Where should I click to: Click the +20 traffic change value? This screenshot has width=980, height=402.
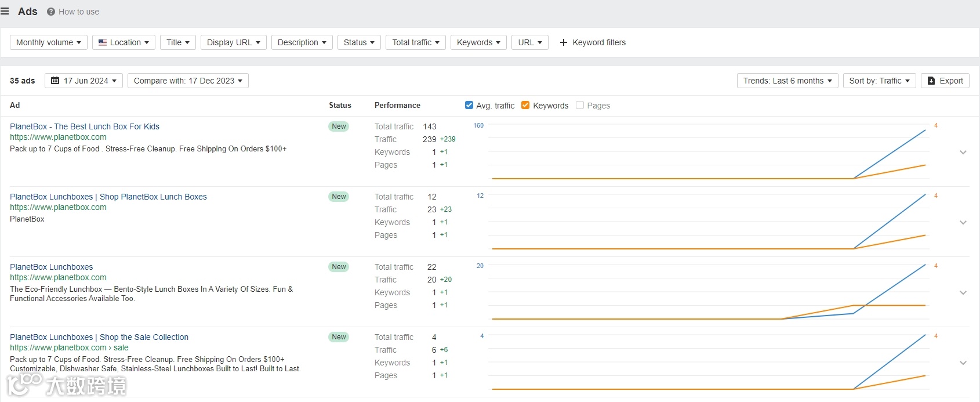[446, 280]
